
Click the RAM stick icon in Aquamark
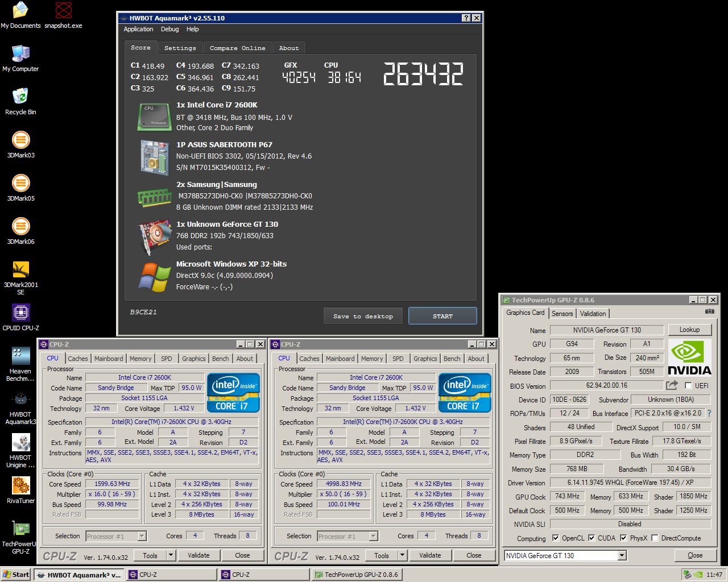coord(155,198)
